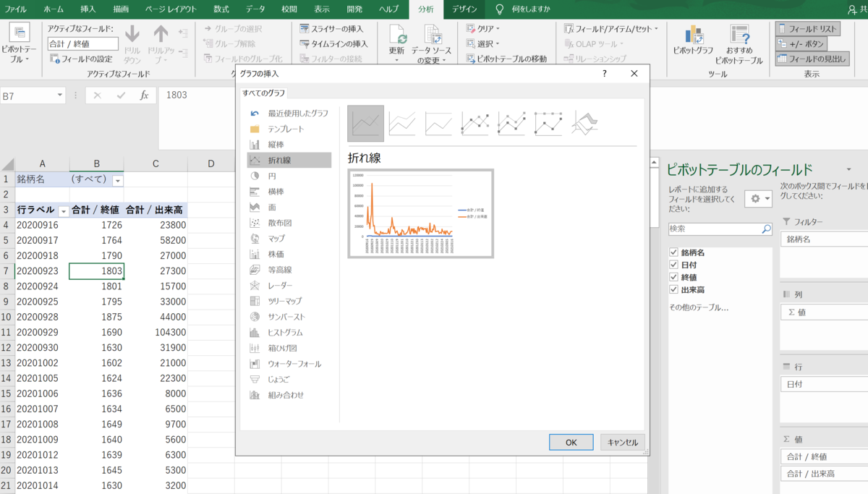
Task: Toggle the フィールドリスト button
Action: coord(807,29)
